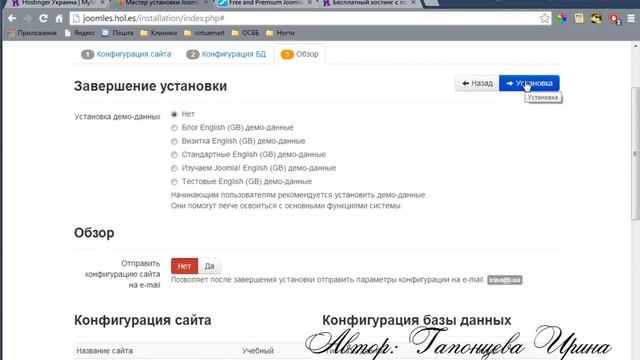Go to Конфигурация сайта step
640x360 pixels.
[x=126, y=54]
